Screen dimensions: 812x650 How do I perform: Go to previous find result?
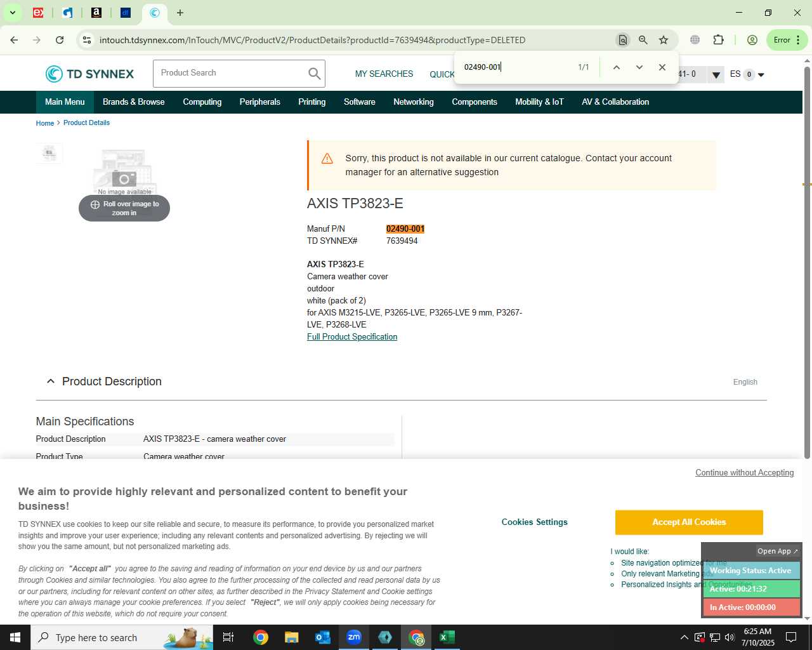click(616, 67)
